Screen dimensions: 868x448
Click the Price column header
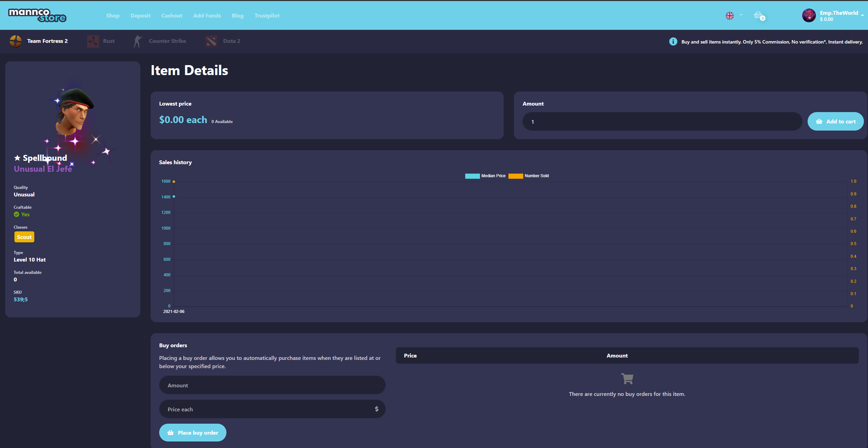(410, 355)
